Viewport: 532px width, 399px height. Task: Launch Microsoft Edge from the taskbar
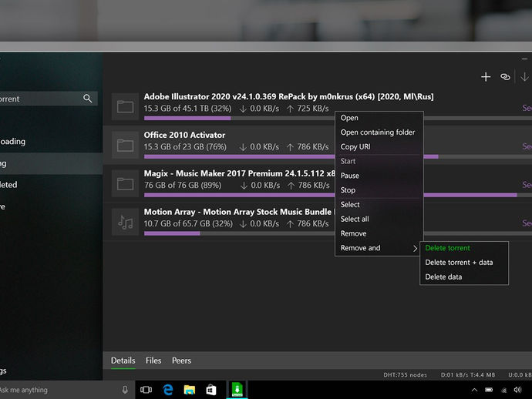(168, 390)
